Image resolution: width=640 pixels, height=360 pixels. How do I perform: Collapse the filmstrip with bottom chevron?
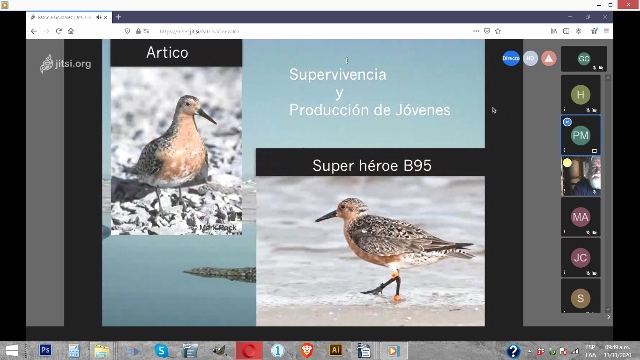(x=608, y=317)
